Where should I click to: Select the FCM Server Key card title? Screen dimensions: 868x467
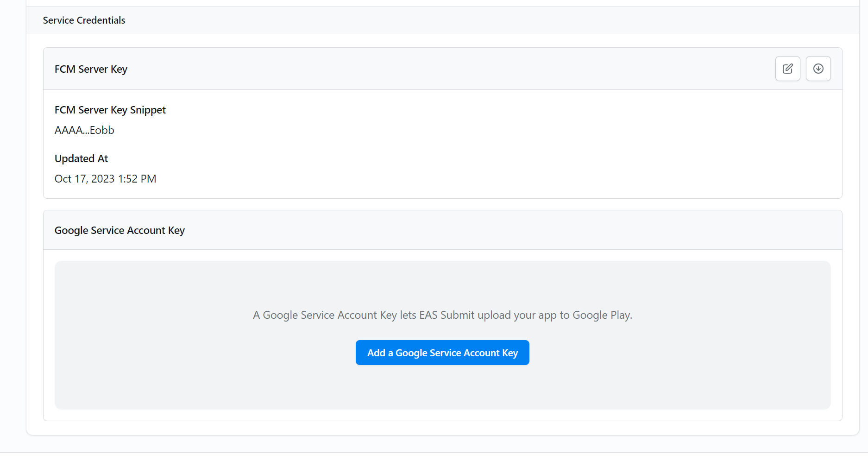coord(91,69)
